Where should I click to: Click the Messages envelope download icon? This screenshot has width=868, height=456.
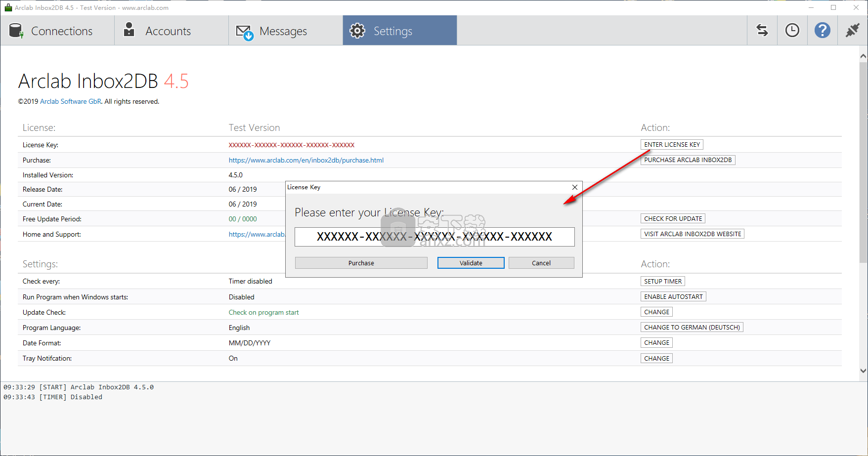(245, 33)
